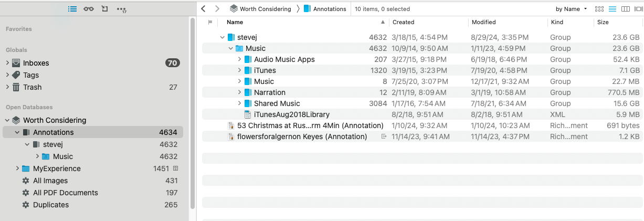The width and height of the screenshot is (644, 221).
Task: Activate list view mode
Action: point(612,9)
